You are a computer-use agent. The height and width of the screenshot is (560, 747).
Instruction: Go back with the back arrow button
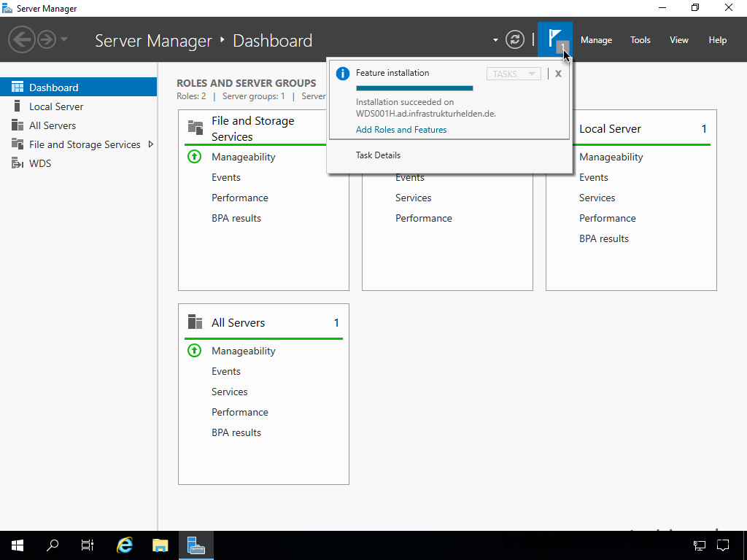(x=22, y=39)
